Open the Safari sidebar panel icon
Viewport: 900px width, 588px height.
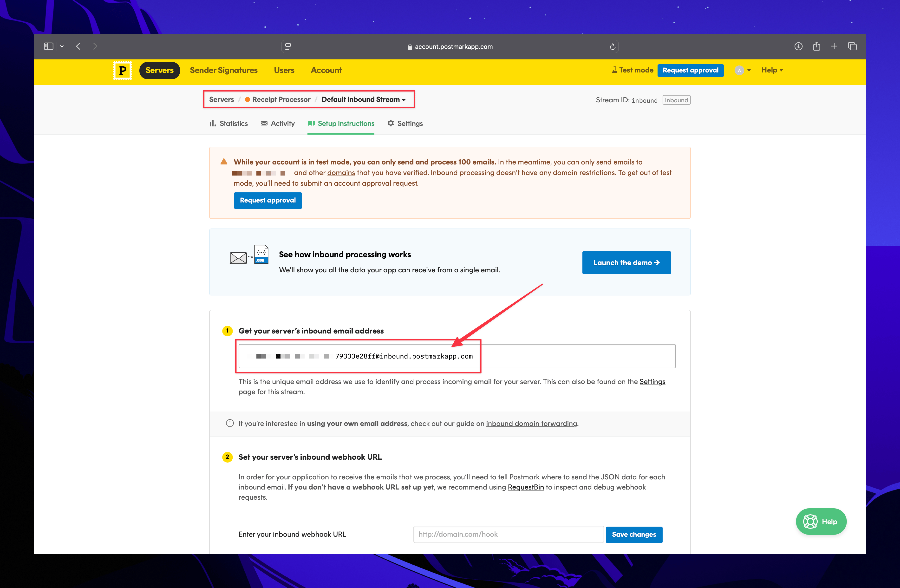pyautogui.click(x=48, y=46)
